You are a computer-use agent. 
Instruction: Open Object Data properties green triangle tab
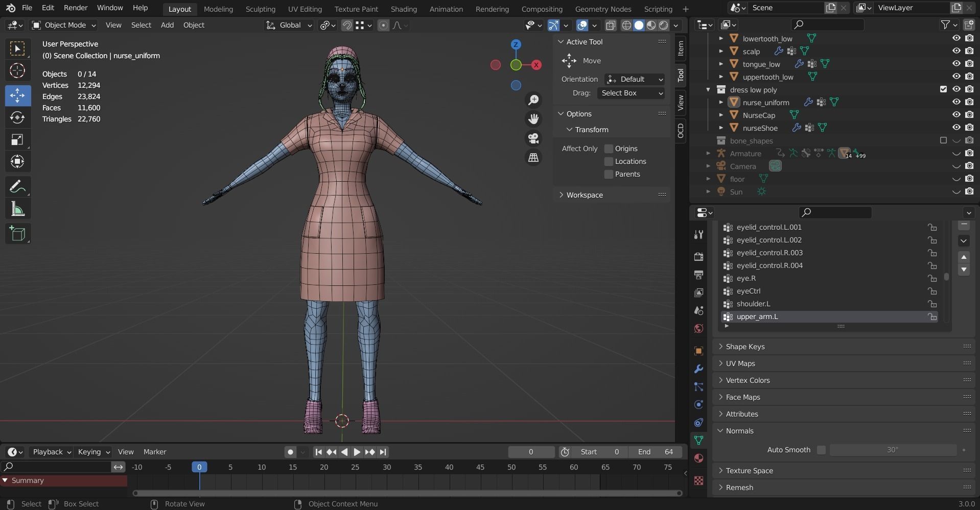pos(698,440)
